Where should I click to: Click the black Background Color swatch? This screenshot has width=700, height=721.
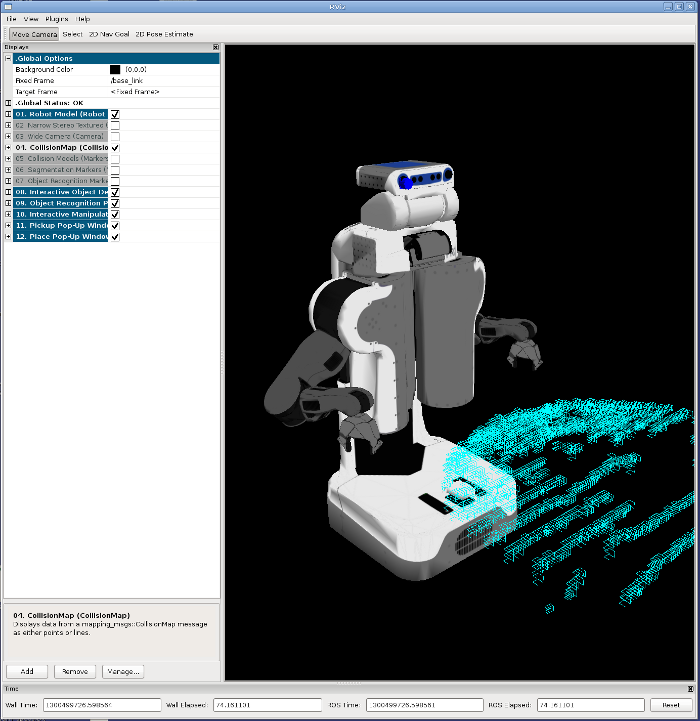115,70
